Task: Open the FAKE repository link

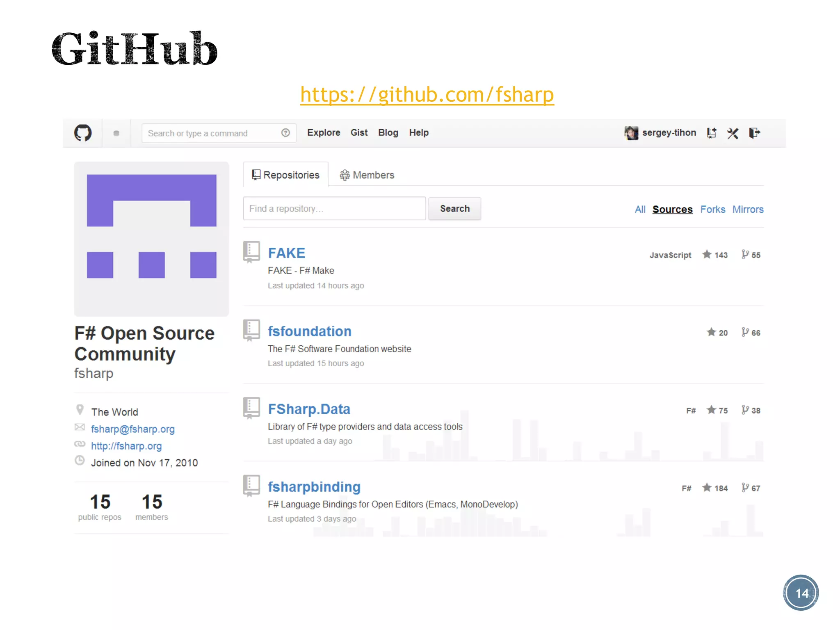Action: [x=287, y=253]
